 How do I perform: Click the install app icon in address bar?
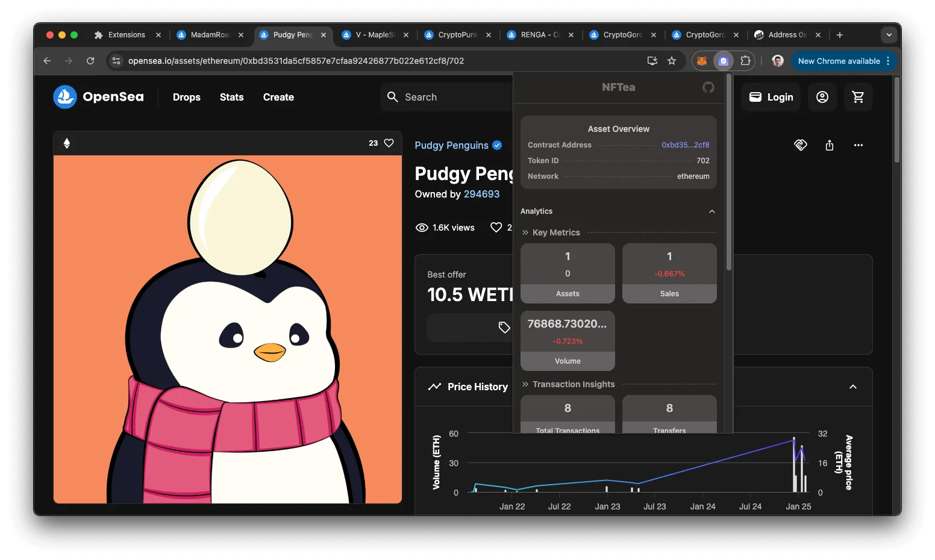[652, 61]
